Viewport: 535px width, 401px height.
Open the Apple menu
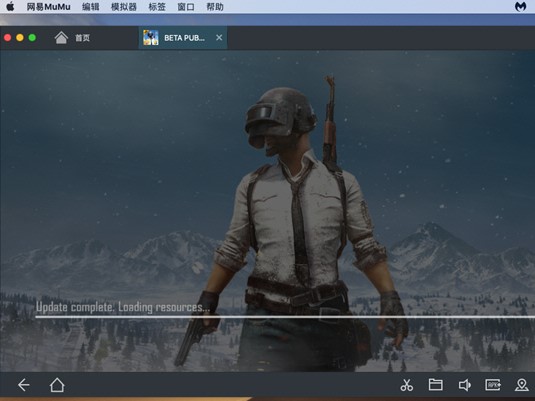point(10,6)
